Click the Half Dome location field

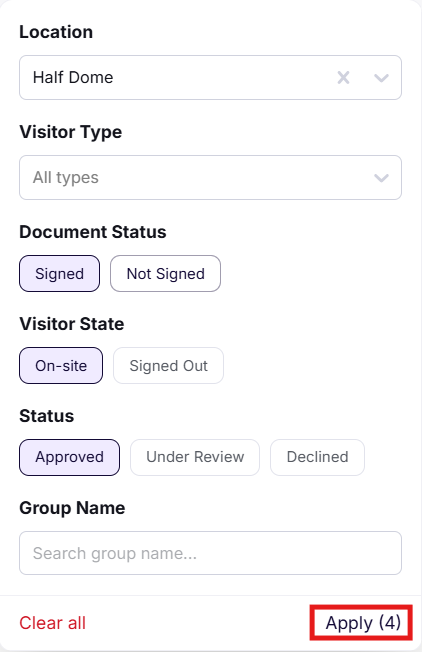pos(210,77)
